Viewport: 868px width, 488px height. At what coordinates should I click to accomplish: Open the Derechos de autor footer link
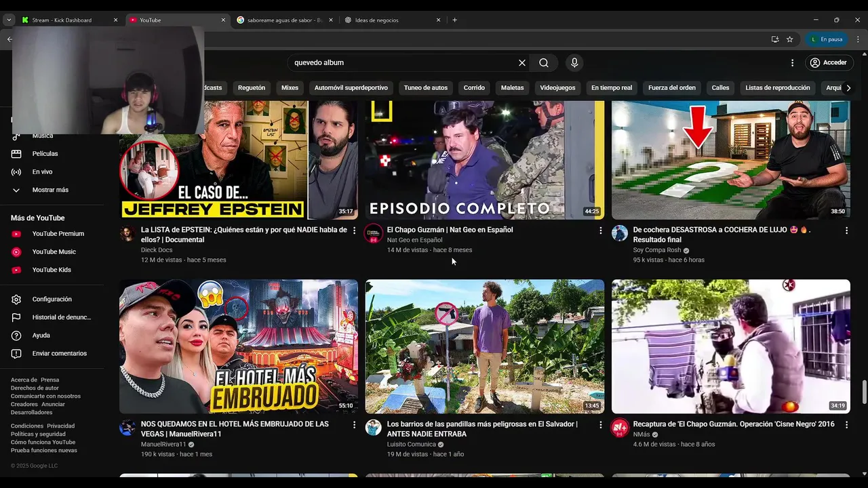click(x=35, y=388)
